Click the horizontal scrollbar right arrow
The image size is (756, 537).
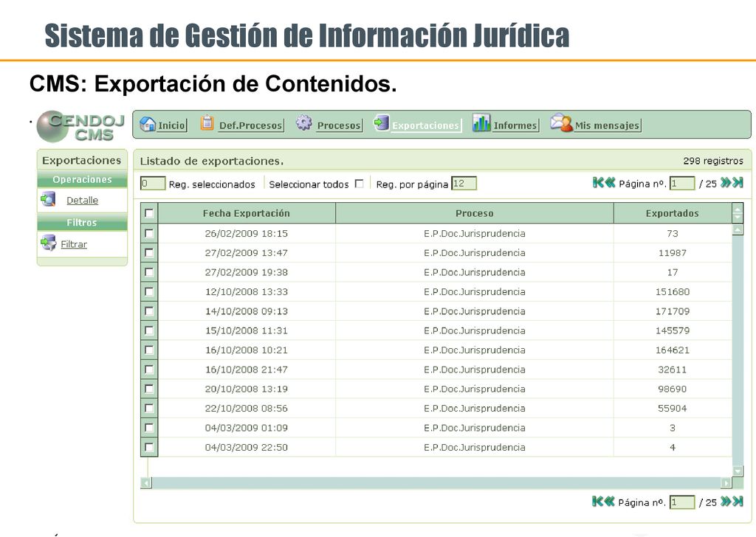coord(726,482)
